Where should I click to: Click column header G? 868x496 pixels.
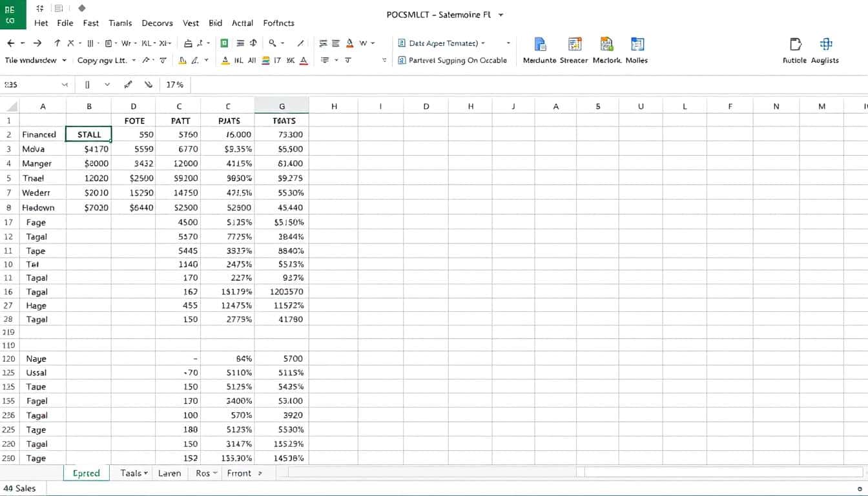tap(282, 107)
